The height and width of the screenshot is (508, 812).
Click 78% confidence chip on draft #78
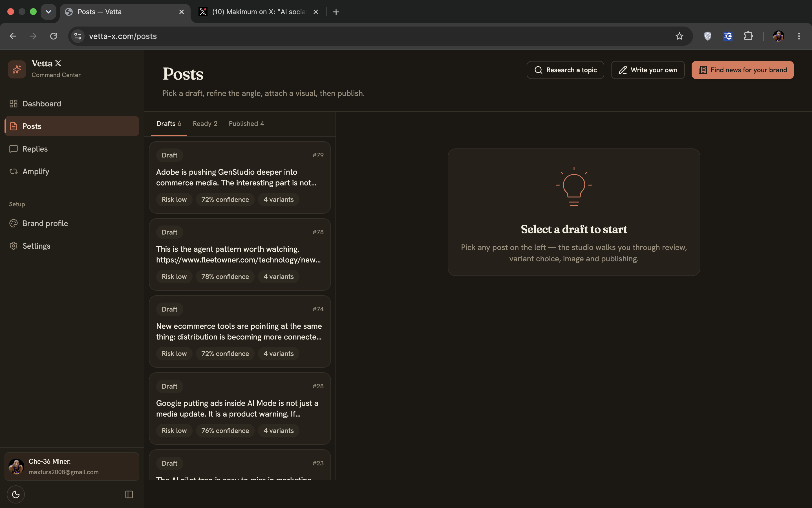pos(225,277)
